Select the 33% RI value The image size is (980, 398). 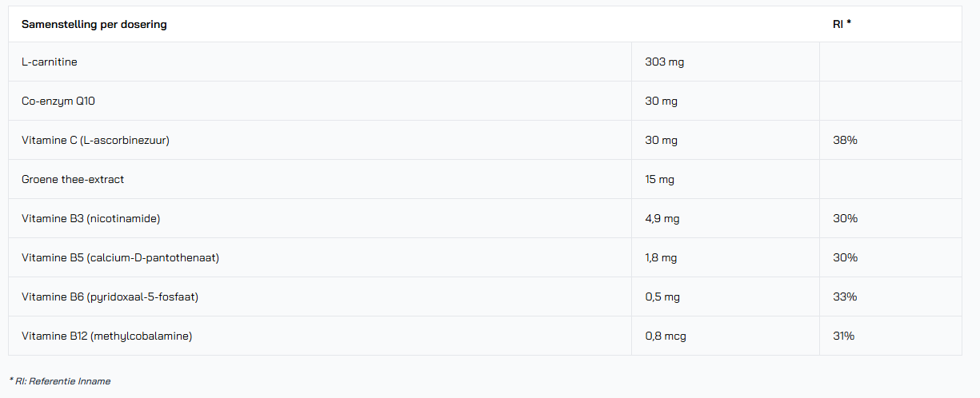(x=845, y=297)
